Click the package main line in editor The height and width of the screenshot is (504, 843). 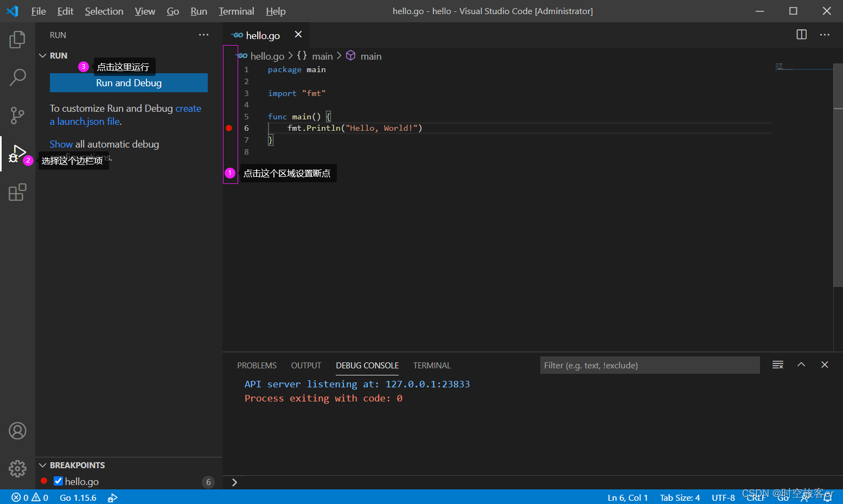pyautogui.click(x=297, y=69)
